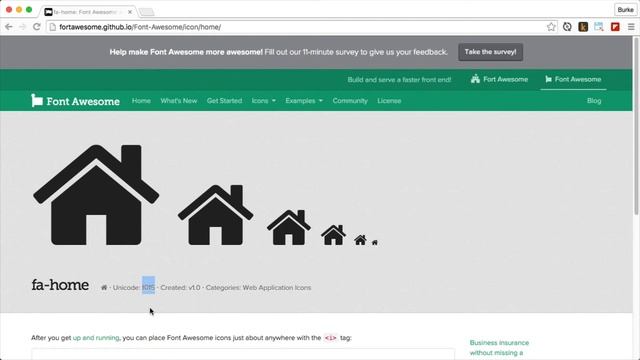Click the fifth home icon preview
The height and width of the screenshot is (360, 640).
(360, 240)
